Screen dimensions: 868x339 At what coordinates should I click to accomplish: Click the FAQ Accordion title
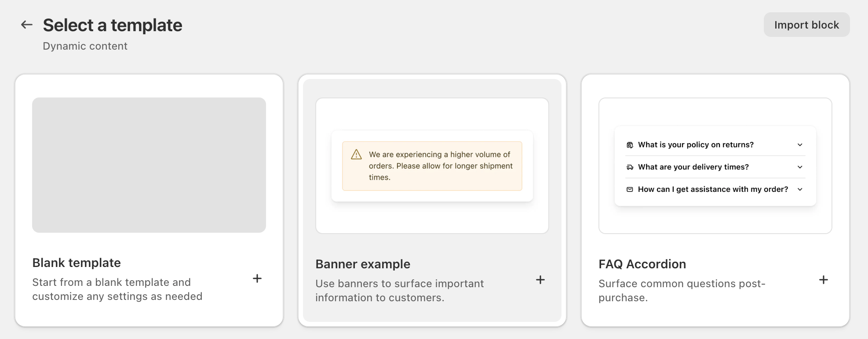point(642,264)
